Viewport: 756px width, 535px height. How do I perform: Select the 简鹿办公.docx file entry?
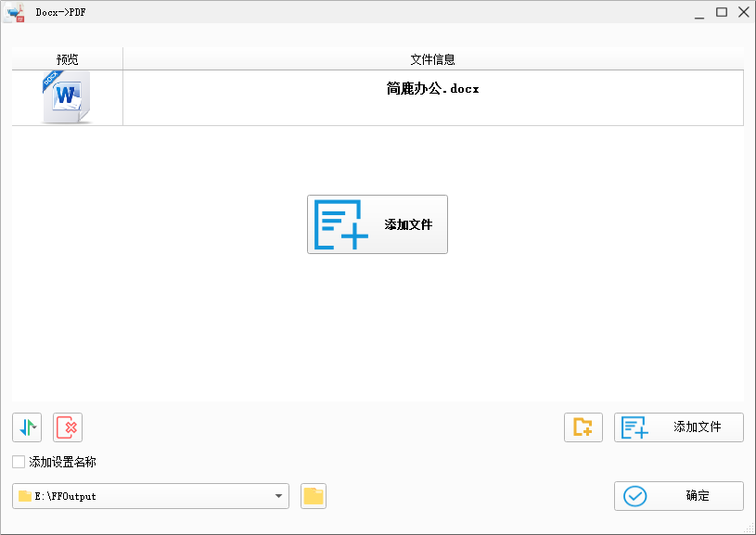(x=432, y=89)
